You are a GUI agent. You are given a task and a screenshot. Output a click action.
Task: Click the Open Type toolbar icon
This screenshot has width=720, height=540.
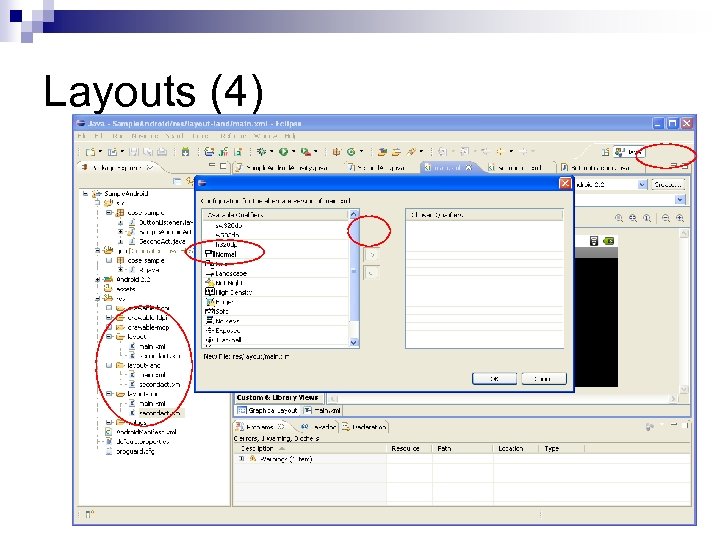tap(382, 152)
